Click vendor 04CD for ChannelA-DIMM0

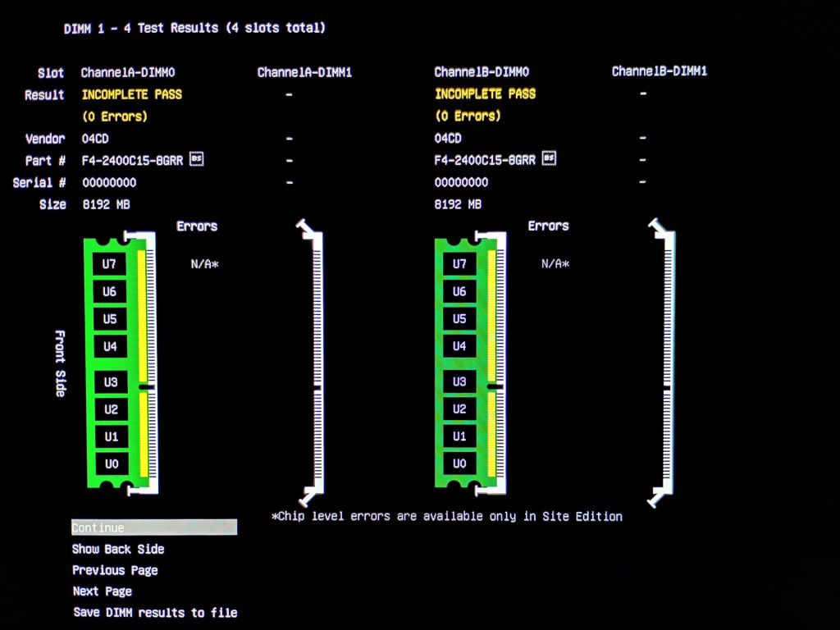pyautogui.click(x=95, y=139)
